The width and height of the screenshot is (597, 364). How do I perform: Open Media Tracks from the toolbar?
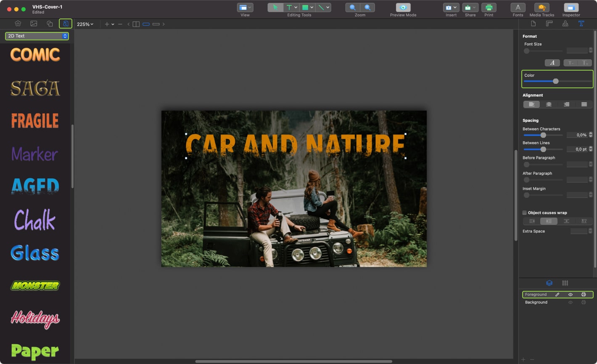click(x=542, y=8)
